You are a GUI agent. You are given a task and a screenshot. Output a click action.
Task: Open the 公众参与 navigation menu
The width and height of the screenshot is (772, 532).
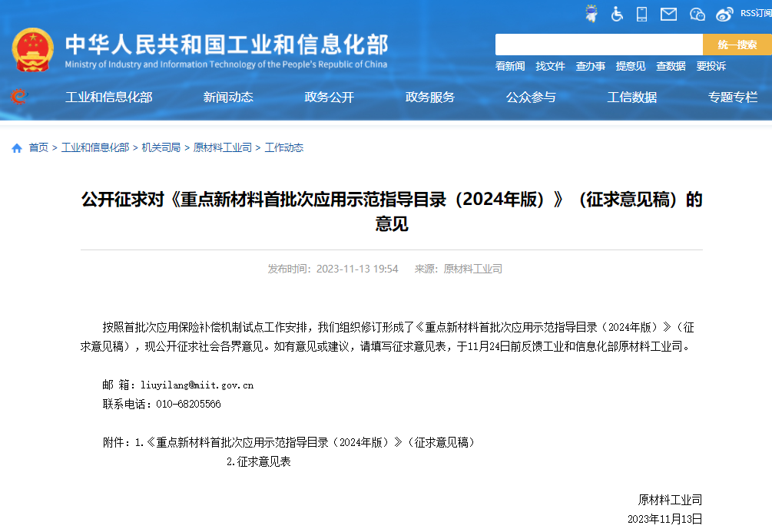coord(529,97)
